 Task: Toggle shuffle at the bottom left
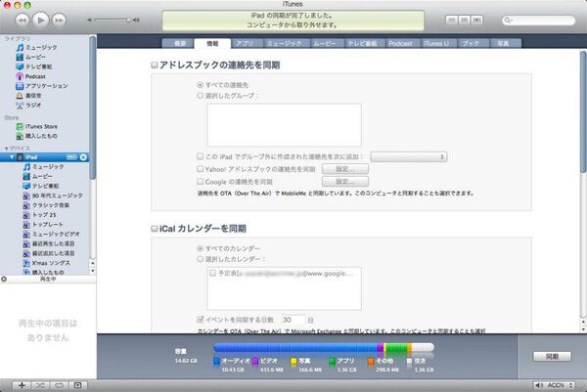(40, 385)
